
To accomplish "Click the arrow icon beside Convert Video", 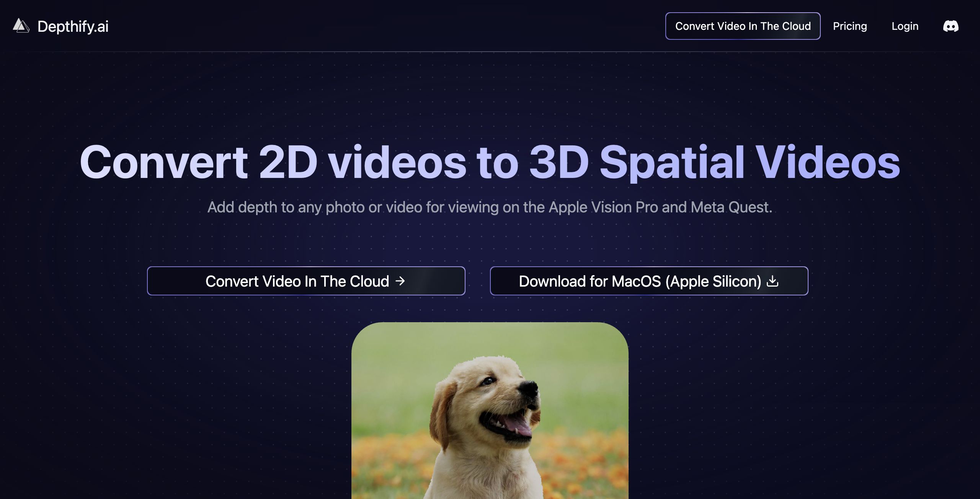I will tap(400, 281).
